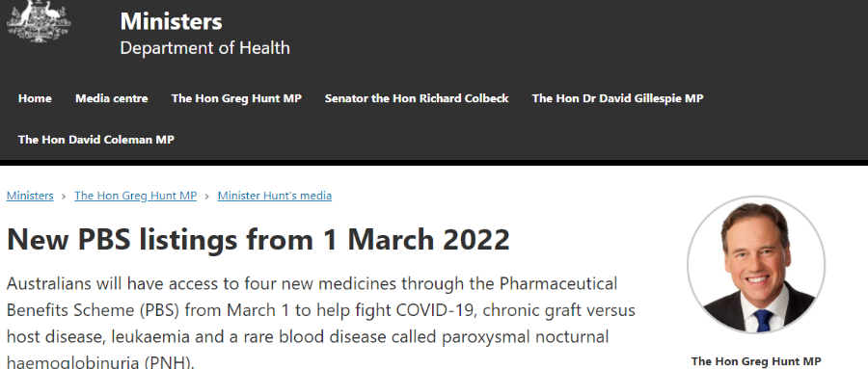Open the Media centre menu item
This screenshot has height=369, width=868.
coord(111,98)
